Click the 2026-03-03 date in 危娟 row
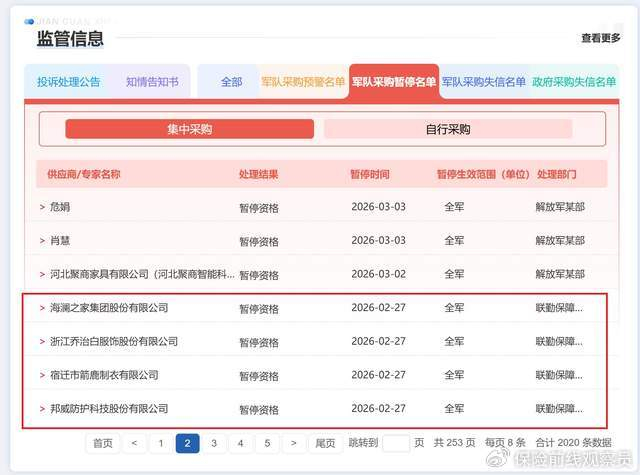The height and width of the screenshot is (475, 640). tap(378, 207)
